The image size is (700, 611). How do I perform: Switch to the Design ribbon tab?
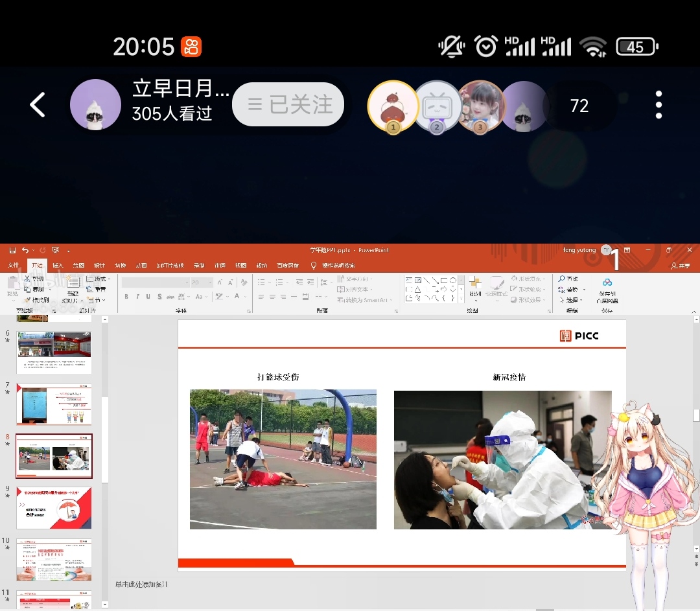(x=99, y=266)
